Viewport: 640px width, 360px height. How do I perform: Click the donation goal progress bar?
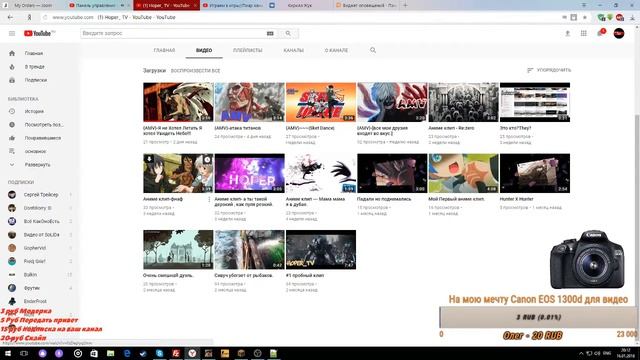[538, 317]
